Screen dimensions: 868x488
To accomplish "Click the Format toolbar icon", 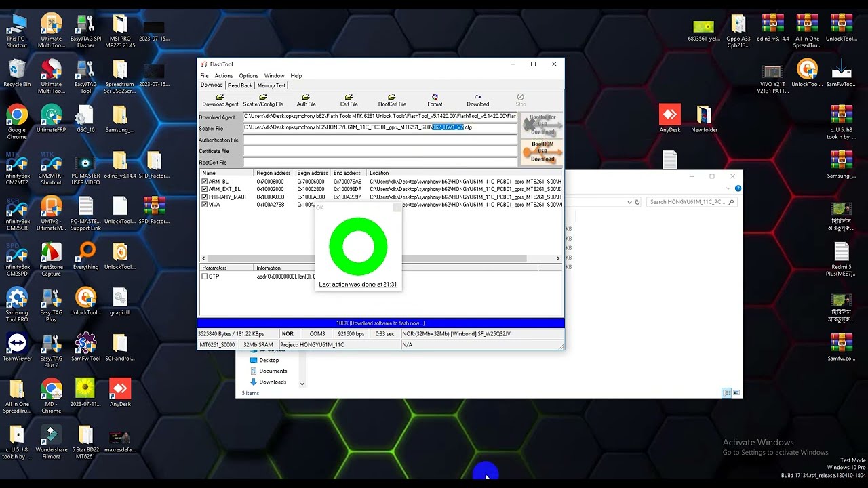I will pos(435,100).
